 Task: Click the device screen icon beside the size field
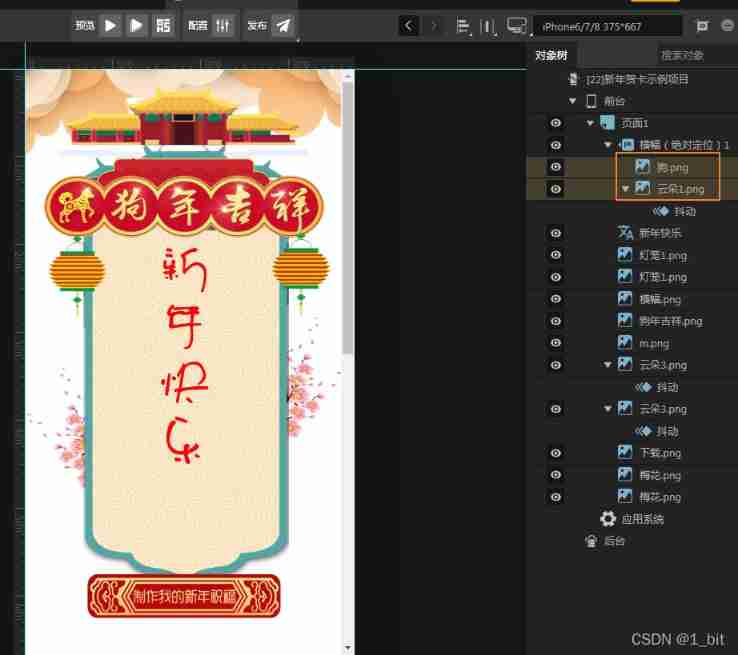click(x=517, y=26)
